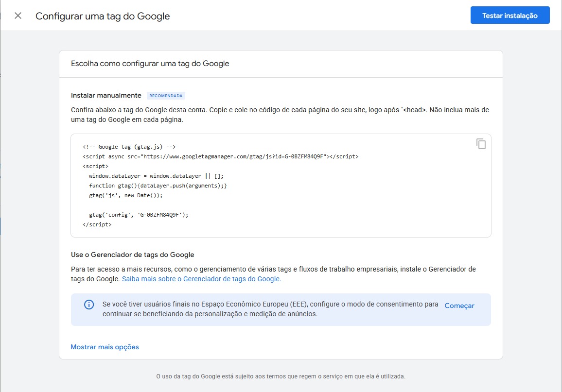The width and height of the screenshot is (562, 392).
Task: Click the Use o Gerenciador de tags heading
Action: point(133,255)
